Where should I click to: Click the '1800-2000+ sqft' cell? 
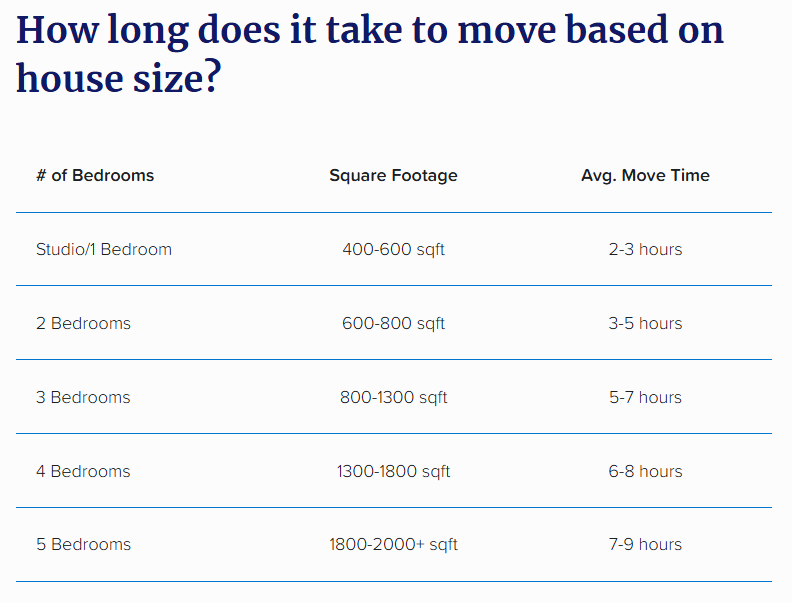[x=393, y=544]
